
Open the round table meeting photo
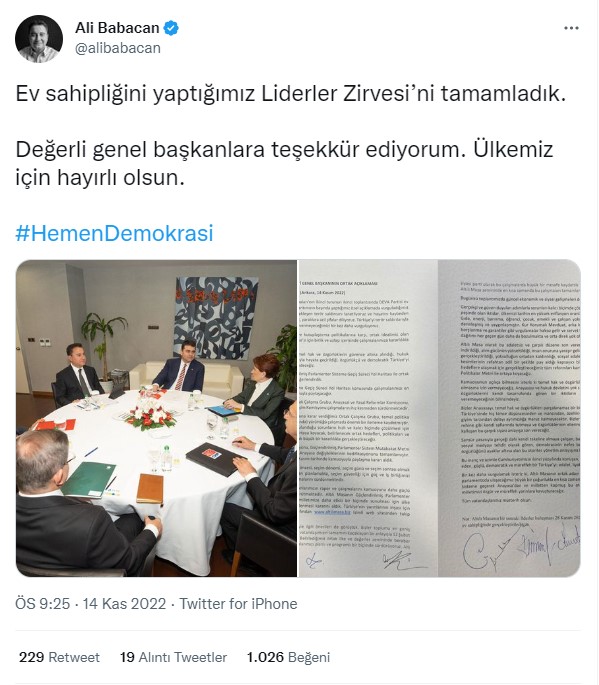pyautogui.click(x=156, y=418)
